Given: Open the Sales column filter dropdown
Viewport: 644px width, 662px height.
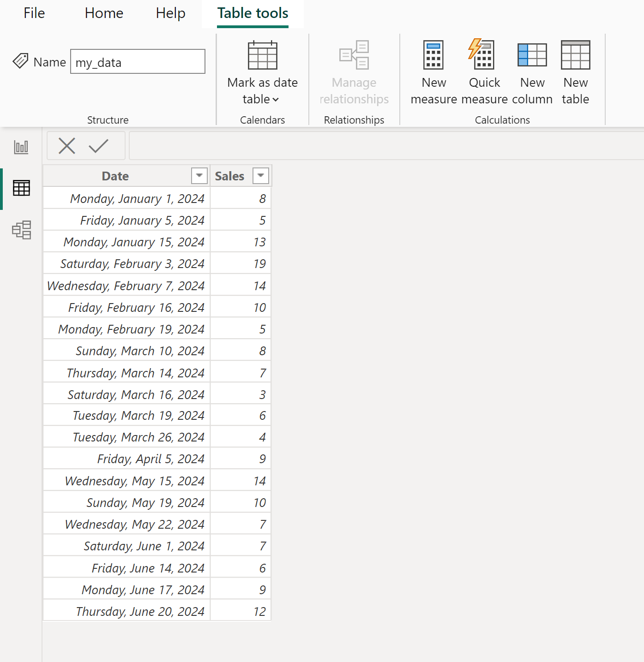Looking at the screenshot, I should pos(261,176).
